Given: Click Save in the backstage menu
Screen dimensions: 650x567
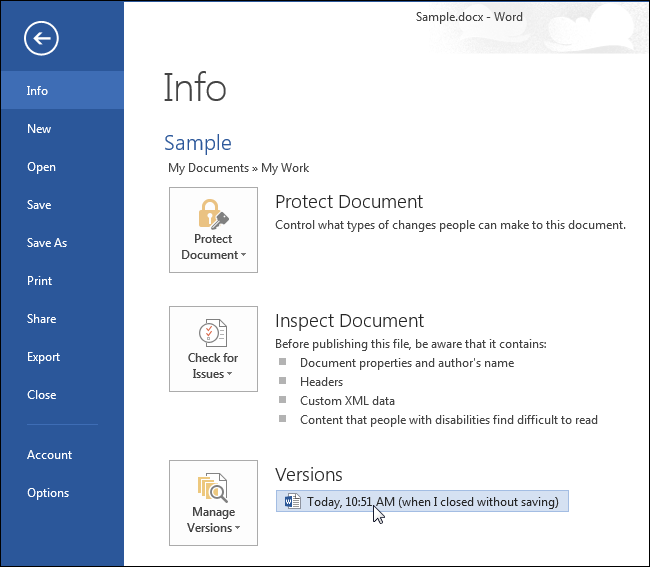Looking at the screenshot, I should (39, 205).
